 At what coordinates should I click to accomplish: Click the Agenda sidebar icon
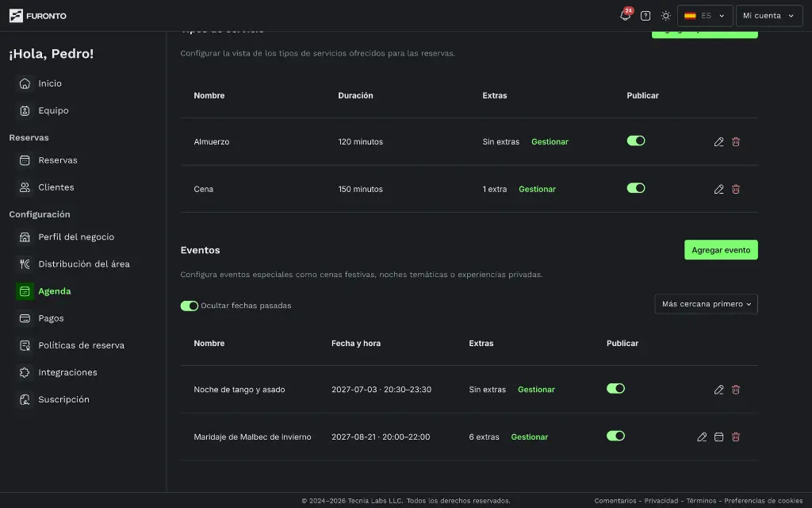[x=25, y=291]
